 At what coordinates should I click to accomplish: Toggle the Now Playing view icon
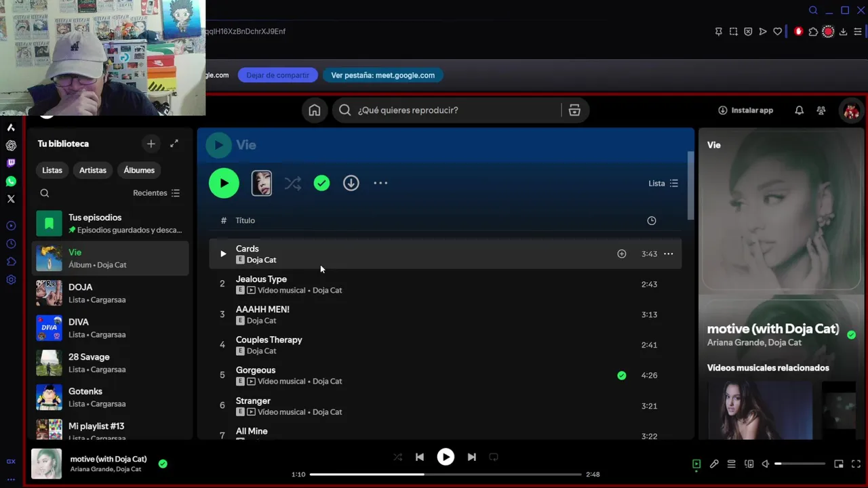pos(696,464)
